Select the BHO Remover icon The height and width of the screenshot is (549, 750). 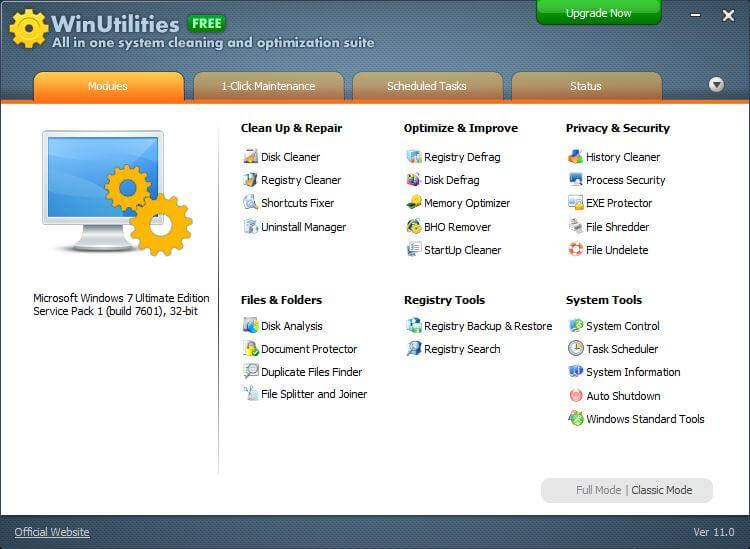(x=413, y=227)
